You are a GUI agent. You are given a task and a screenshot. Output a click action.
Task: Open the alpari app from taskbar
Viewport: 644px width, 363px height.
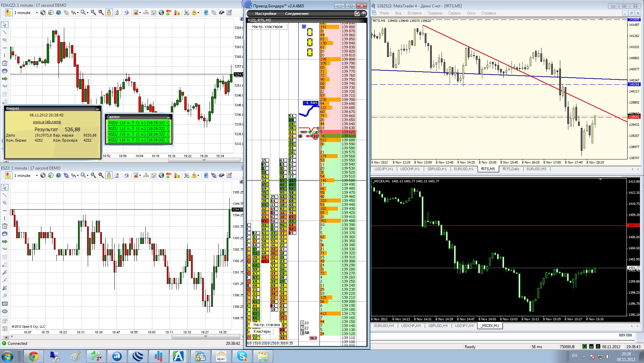pyautogui.click(x=221, y=356)
